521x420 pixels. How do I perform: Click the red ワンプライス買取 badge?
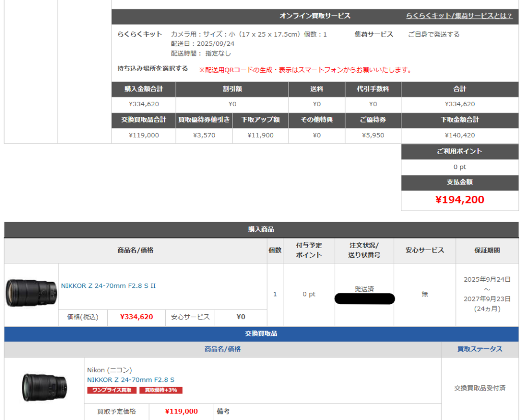112,391
